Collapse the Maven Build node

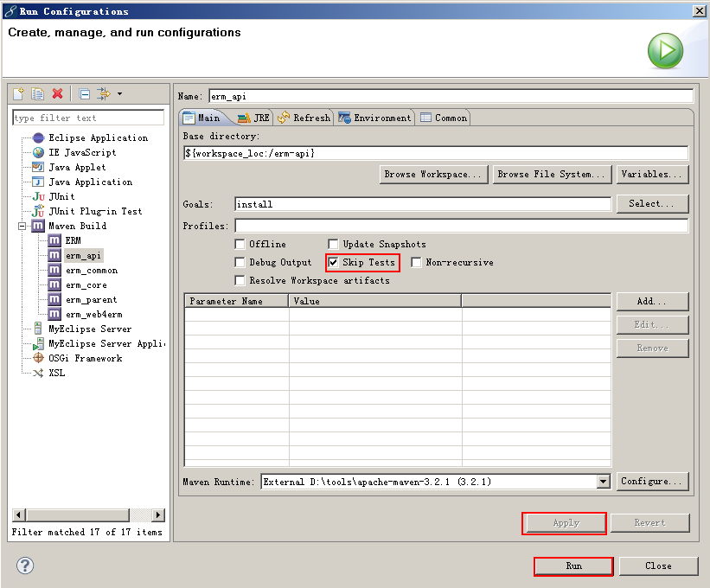coord(22,226)
